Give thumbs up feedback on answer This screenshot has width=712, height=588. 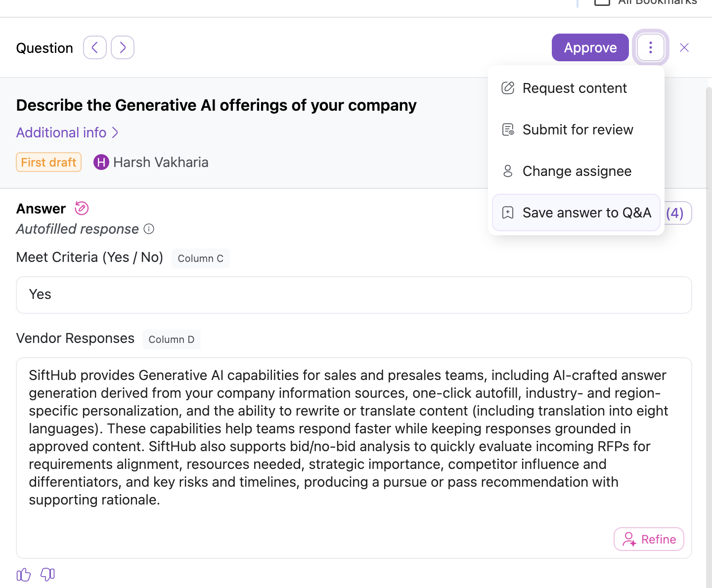click(24, 575)
